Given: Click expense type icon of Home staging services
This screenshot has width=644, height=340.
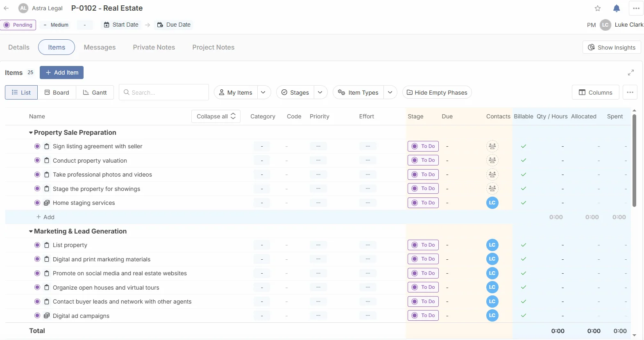Looking at the screenshot, I should click(x=47, y=203).
